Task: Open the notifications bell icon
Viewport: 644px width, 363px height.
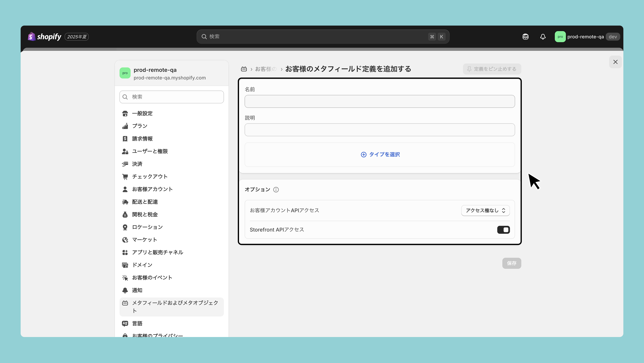Action: coord(543,37)
